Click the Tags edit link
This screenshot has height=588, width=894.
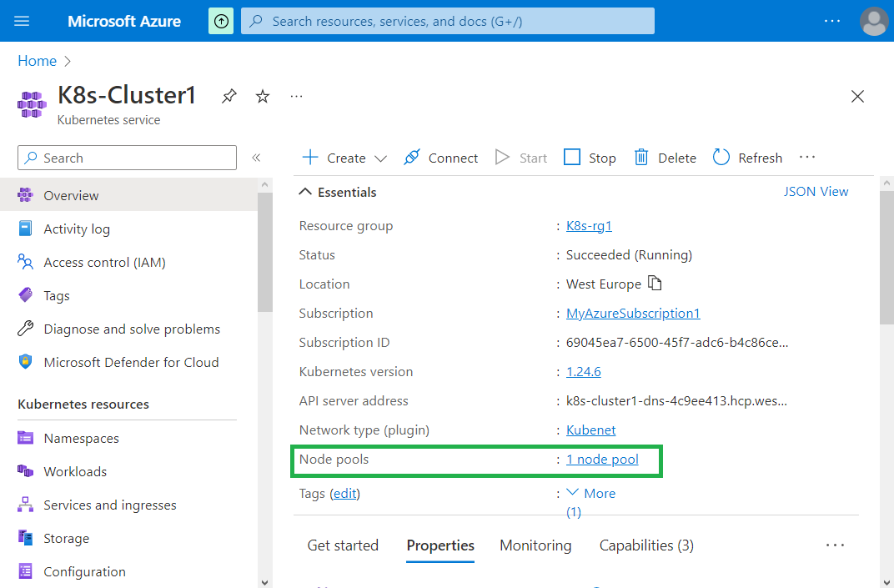tap(345, 493)
